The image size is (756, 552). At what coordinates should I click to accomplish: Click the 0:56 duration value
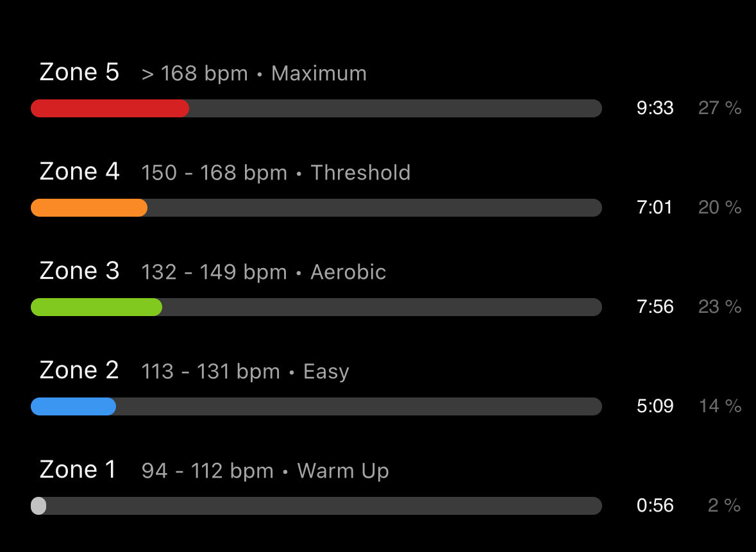coord(655,505)
